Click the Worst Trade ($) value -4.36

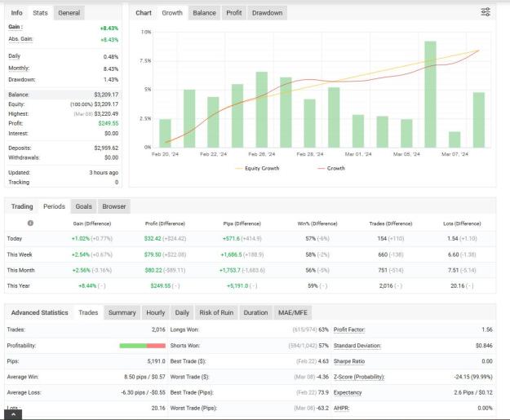point(322,377)
